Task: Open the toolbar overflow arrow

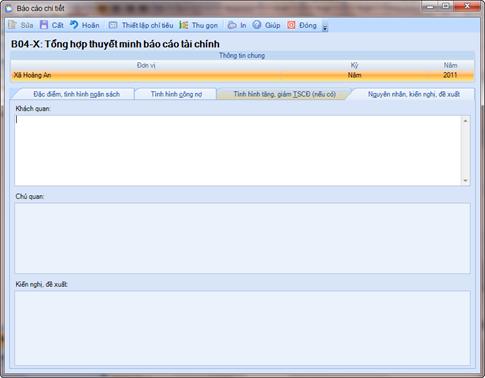Action: click(325, 28)
